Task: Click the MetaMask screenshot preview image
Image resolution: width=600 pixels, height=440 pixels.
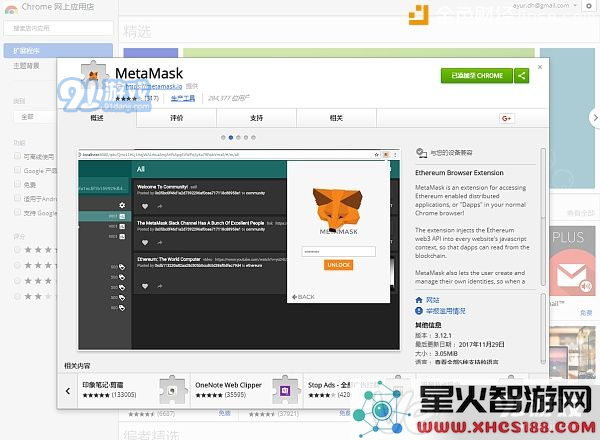Action: point(239,249)
